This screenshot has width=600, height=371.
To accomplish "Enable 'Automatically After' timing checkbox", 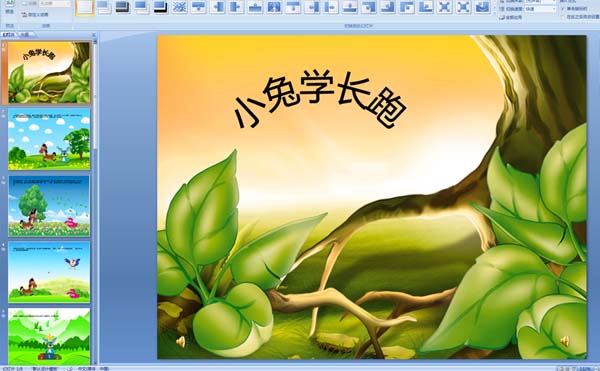I will [562, 17].
